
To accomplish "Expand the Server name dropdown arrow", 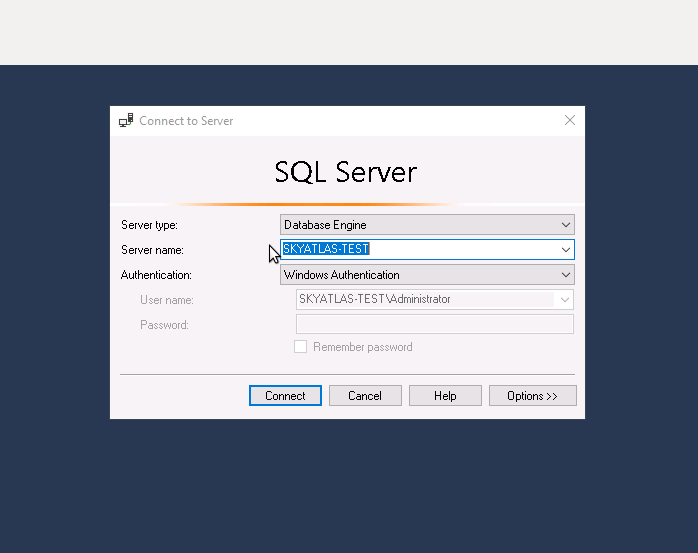I will [566, 250].
